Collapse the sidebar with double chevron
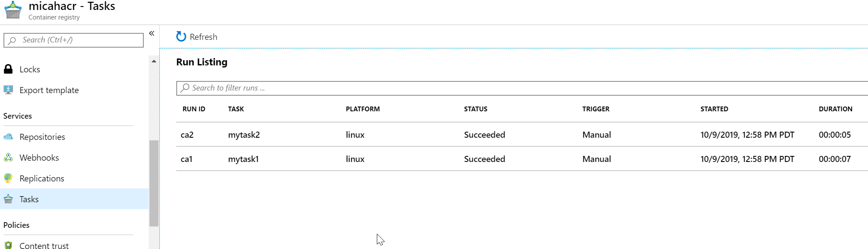Viewport: 868px width, 249px height. (152, 33)
